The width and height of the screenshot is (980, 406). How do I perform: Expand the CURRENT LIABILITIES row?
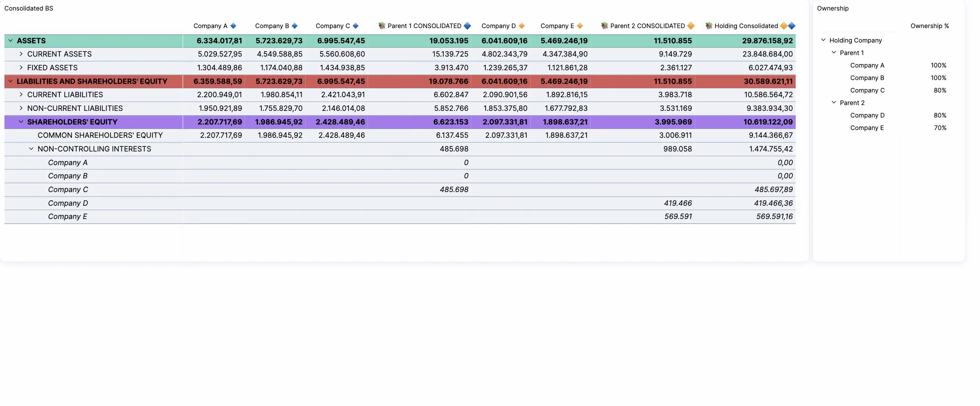(21, 94)
